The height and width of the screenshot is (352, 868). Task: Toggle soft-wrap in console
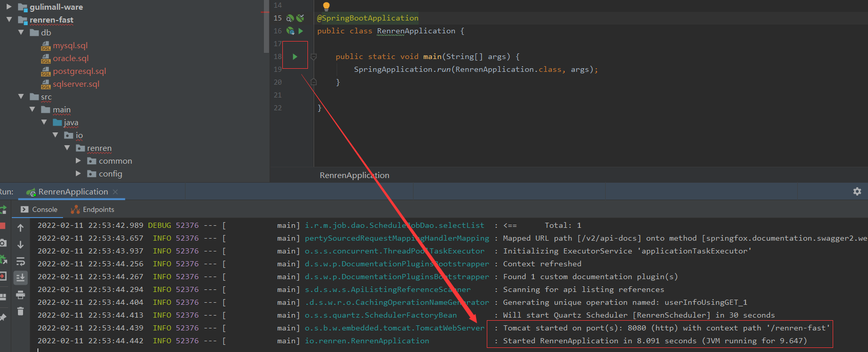coord(20,261)
